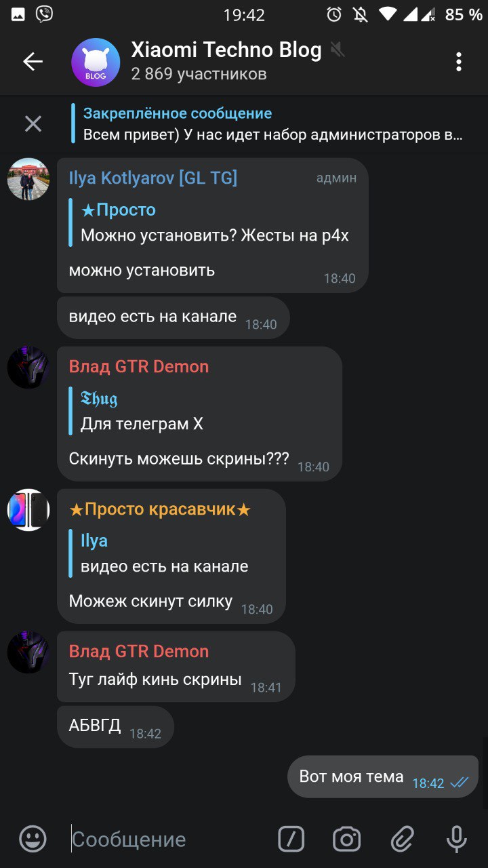Viewport: 488px width, 868px height.
Task: Open the camera icon in input bar
Action: click(x=347, y=840)
